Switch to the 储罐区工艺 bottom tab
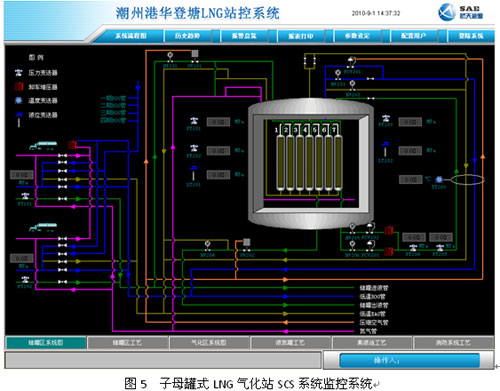This screenshot has width=500, height=391. coord(127,342)
